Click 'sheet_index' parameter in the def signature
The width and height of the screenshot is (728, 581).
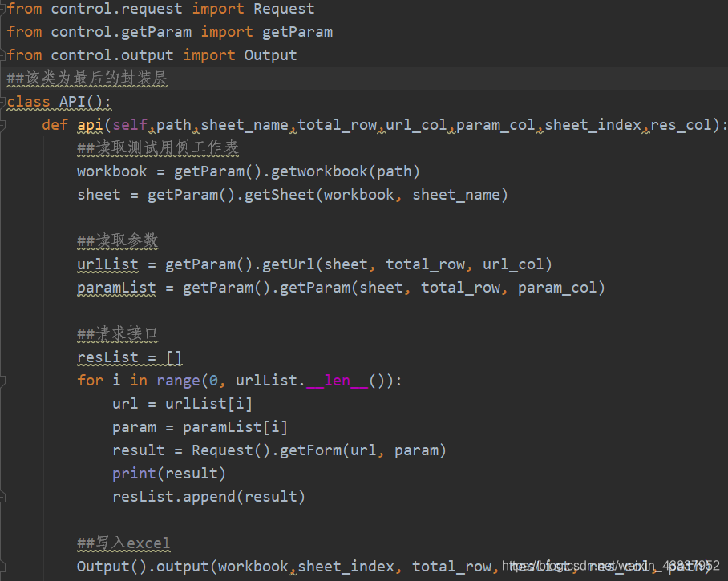(593, 125)
